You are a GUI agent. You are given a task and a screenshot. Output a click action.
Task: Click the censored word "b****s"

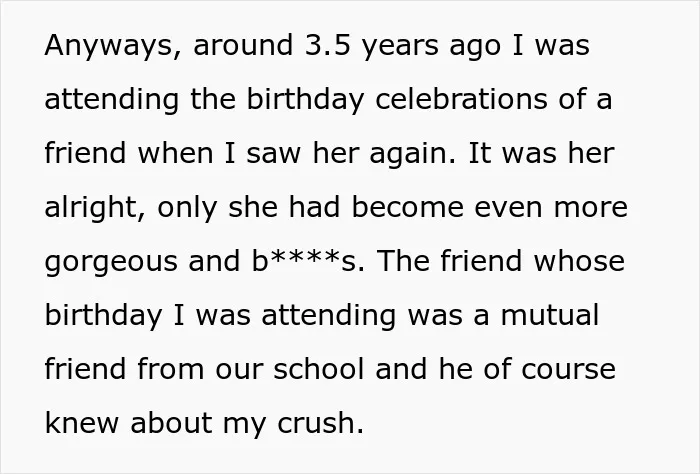[308, 261]
